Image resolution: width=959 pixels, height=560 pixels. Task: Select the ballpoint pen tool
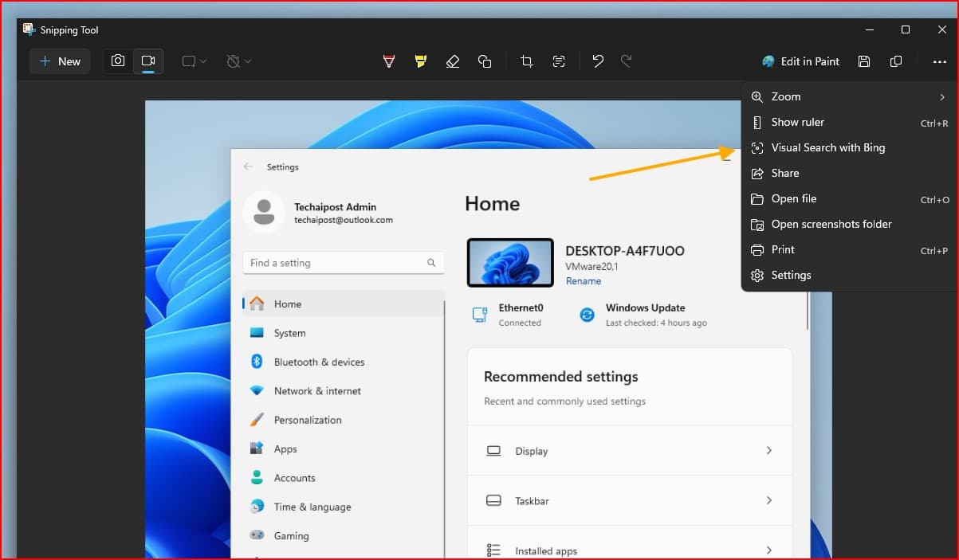(x=389, y=61)
